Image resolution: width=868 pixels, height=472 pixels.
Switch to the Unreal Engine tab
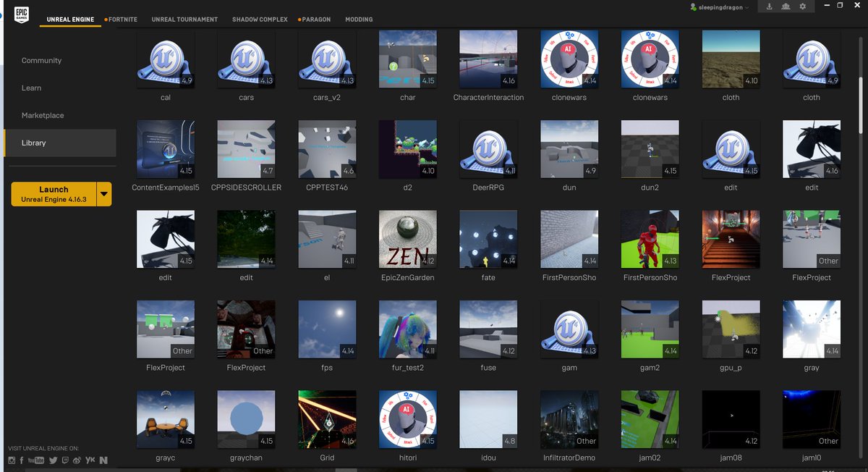70,20
